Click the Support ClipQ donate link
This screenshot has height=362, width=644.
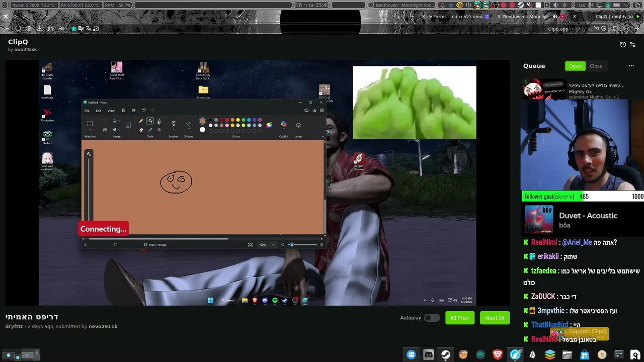tap(580, 333)
